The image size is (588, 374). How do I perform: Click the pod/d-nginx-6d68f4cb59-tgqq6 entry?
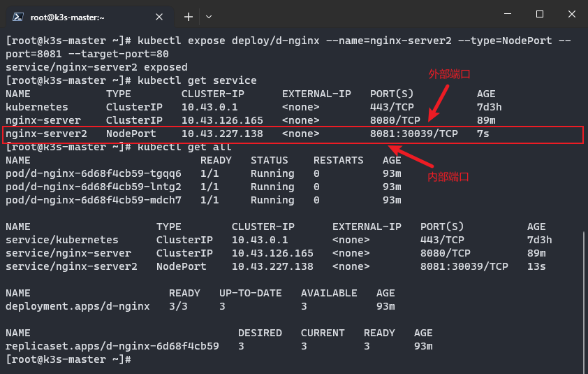coord(94,173)
